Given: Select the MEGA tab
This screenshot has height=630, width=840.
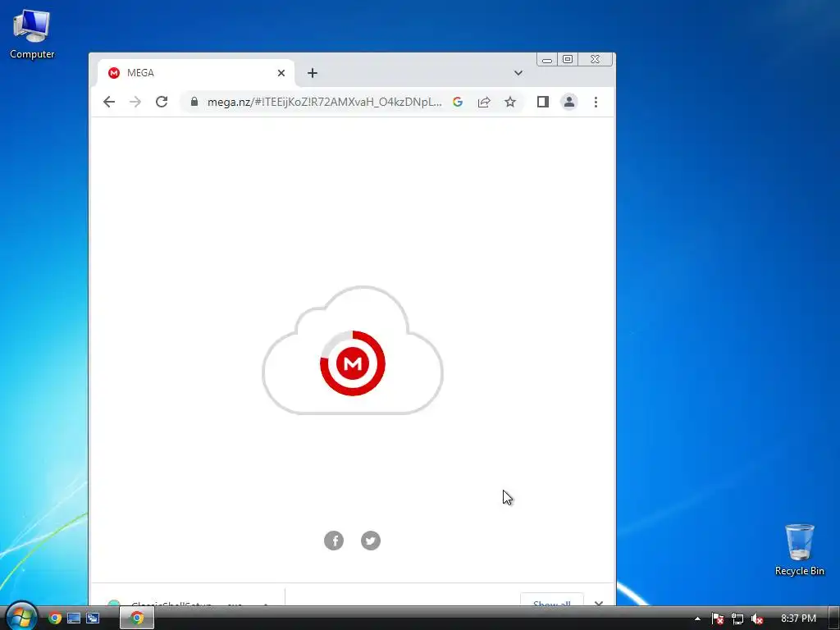Looking at the screenshot, I should (195, 73).
